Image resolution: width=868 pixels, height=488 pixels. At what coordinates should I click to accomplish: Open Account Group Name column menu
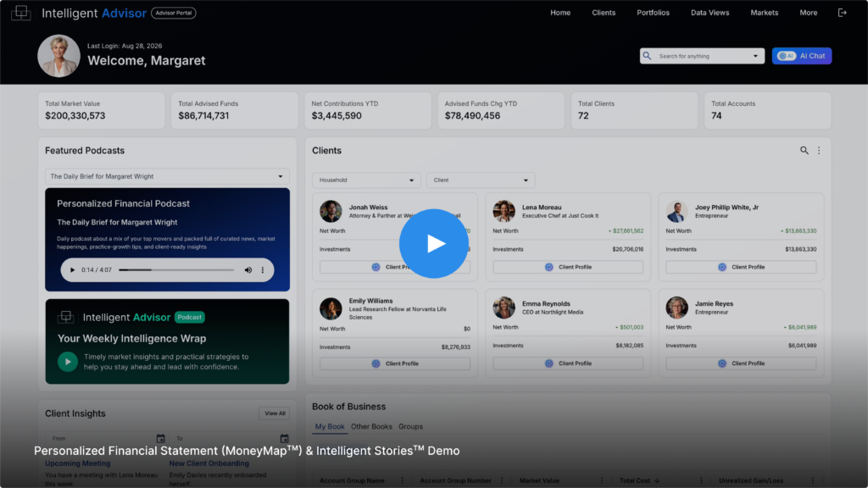coord(403,480)
